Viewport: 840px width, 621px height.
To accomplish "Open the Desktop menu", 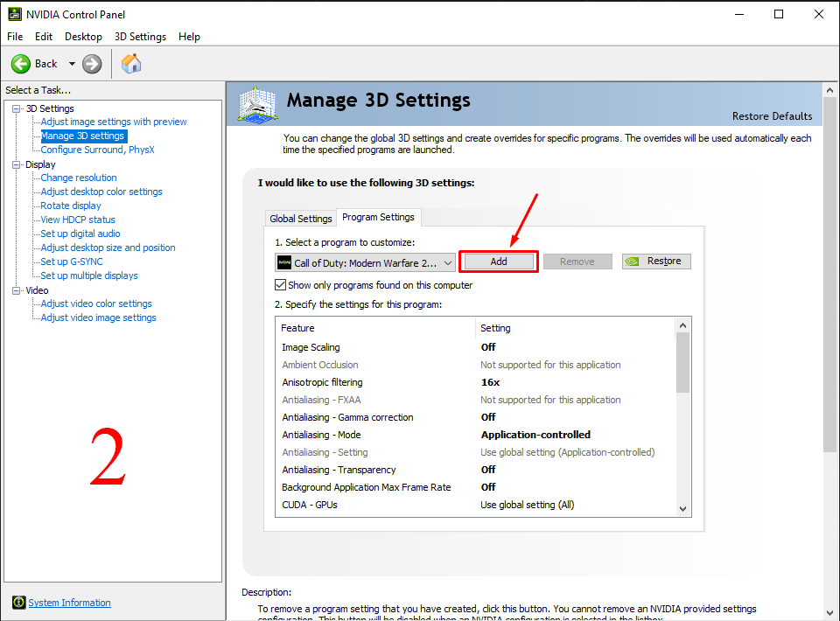I will pos(83,37).
